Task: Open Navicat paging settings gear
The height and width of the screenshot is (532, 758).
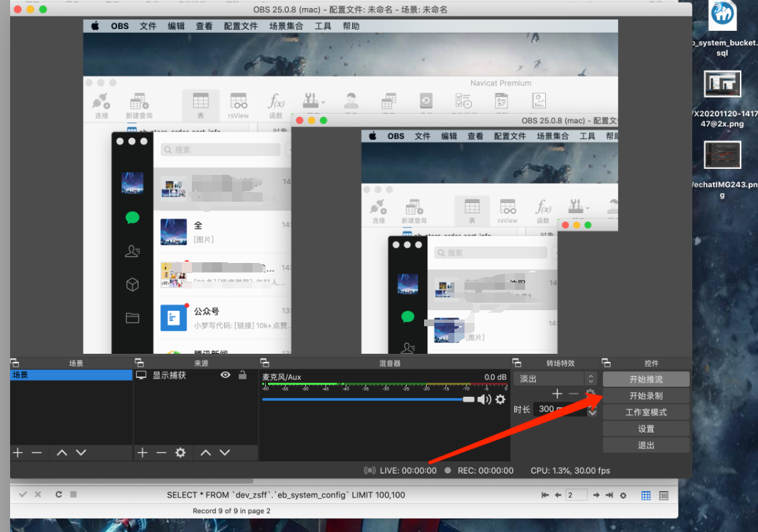Action: [623, 495]
